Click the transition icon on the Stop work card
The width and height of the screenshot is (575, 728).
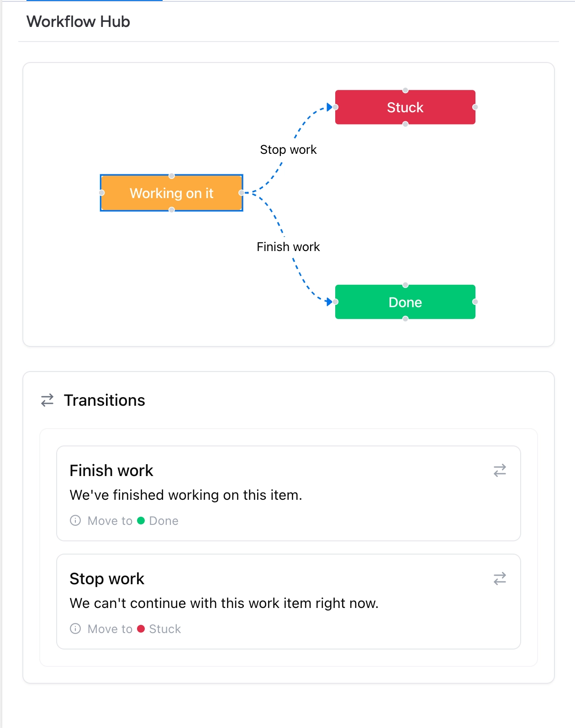click(500, 578)
